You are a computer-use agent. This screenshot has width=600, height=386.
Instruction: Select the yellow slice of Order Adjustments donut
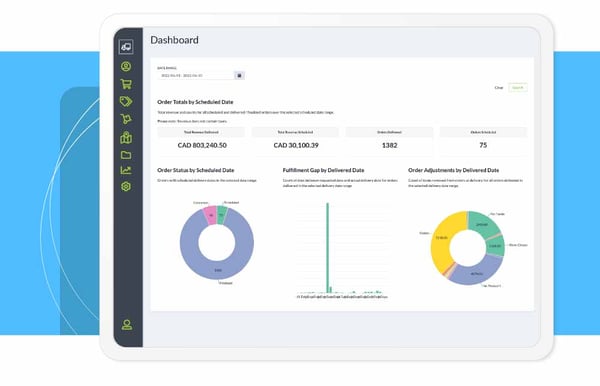coord(442,239)
